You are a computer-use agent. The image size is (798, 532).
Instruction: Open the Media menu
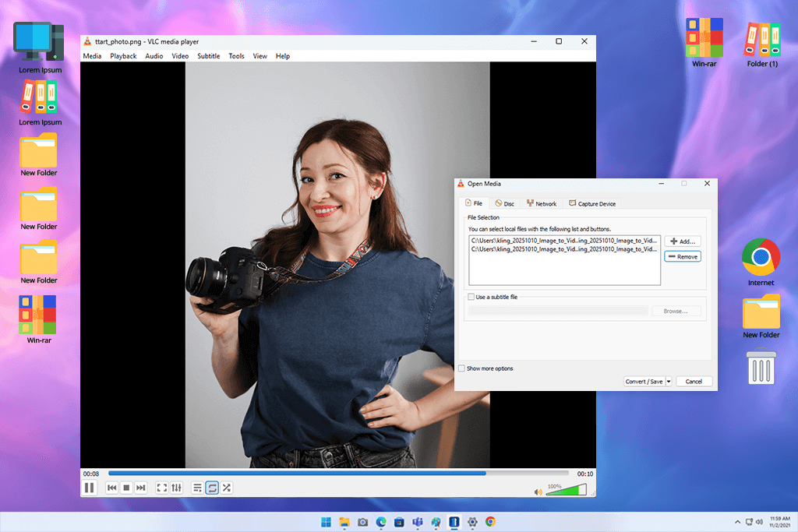point(92,56)
